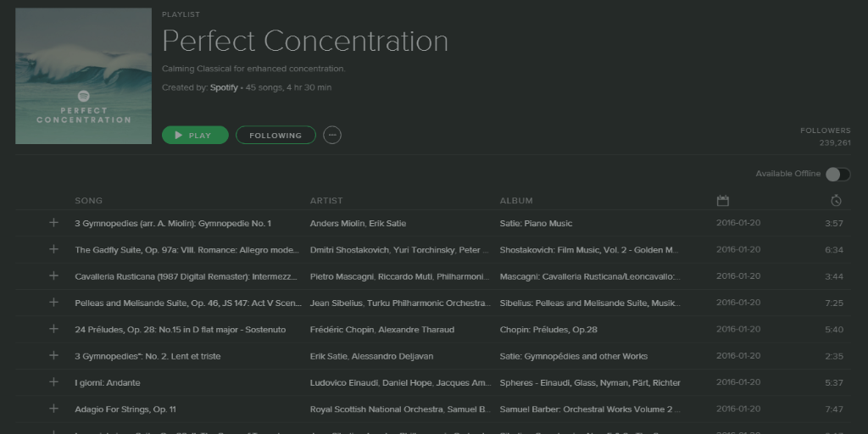
Task: Open album Samuel Barber: Orchestral Works Volume 2
Action: [x=590, y=409]
